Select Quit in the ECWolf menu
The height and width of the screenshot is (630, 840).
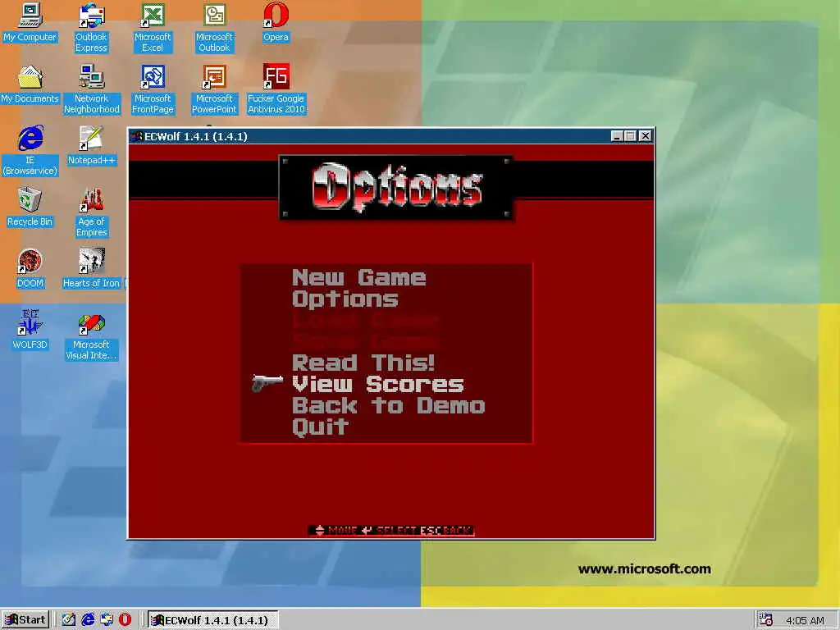click(321, 427)
